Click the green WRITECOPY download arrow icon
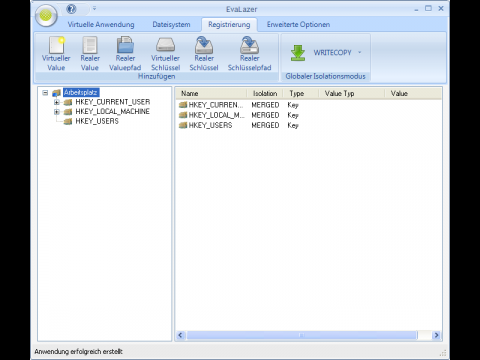The image size is (480, 360). [x=298, y=53]
